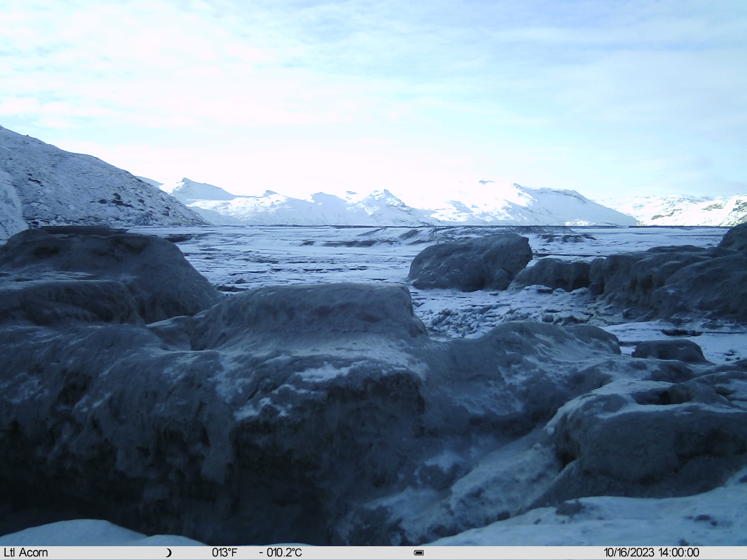Click the Ltl Acorn brand label
Image resolution: width=747 pixels, height=560 pixels.
(x=26, y=553)
